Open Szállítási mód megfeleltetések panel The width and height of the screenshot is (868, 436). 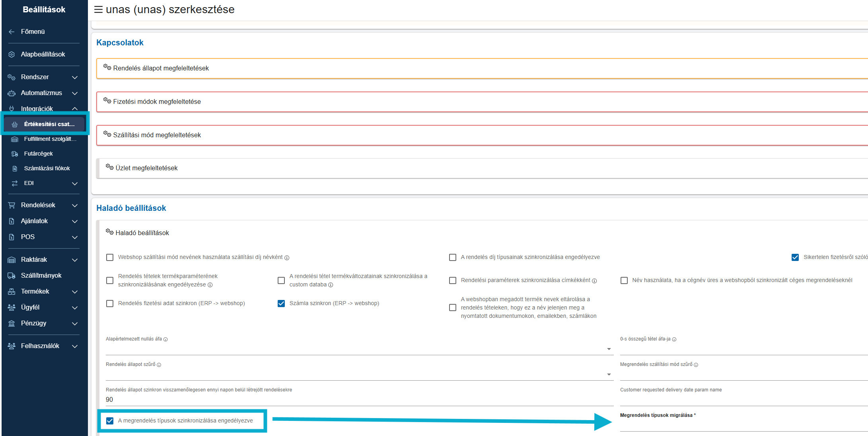pos(482,135)
